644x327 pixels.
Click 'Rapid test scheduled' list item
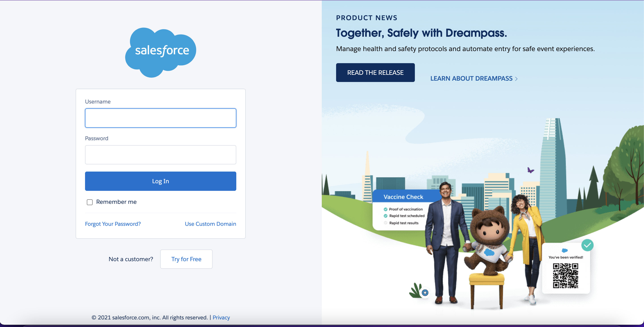coord(407,216)
